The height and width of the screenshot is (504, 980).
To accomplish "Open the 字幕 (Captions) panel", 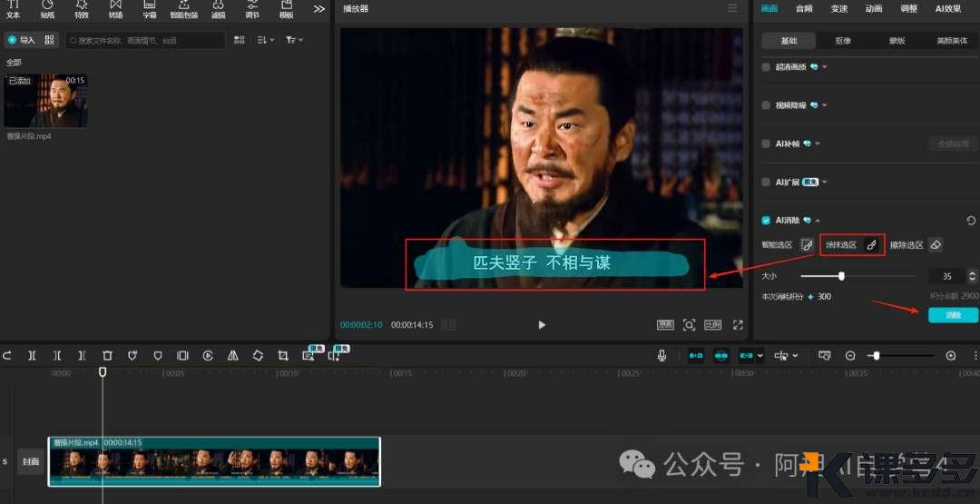I will 150,9.
